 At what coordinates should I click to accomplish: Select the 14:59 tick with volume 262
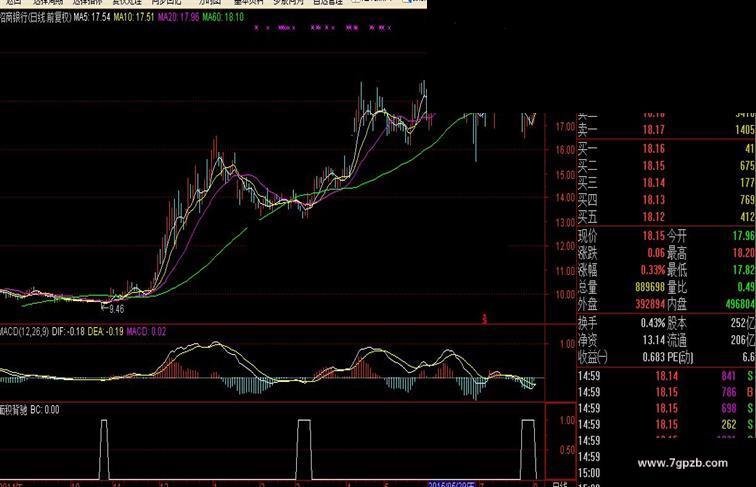pyautogui.click(x=666, y=424)
